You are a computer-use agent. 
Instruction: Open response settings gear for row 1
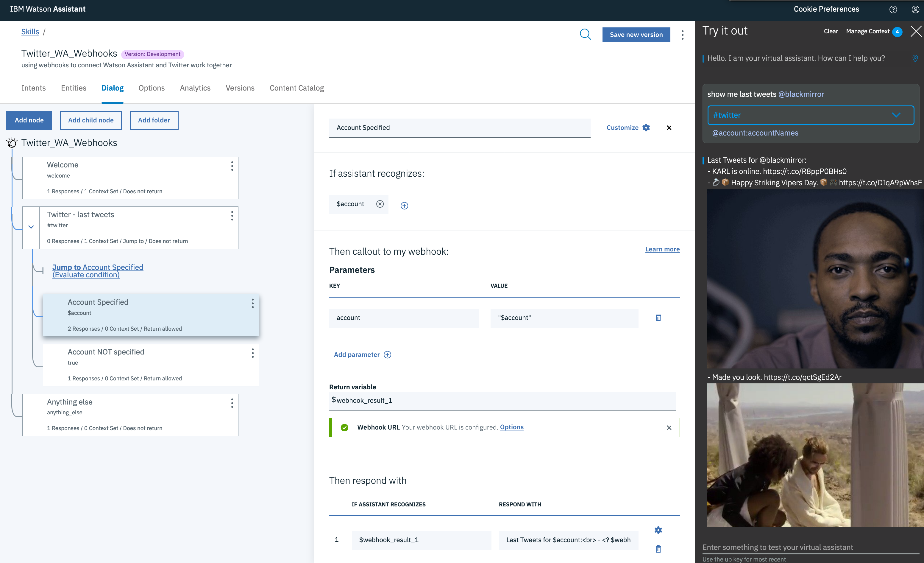pyautogui.click(x=658, y=530)
